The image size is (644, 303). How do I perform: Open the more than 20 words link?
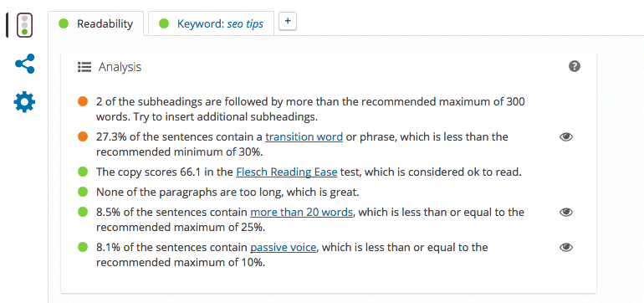click(x=301, y=212)
